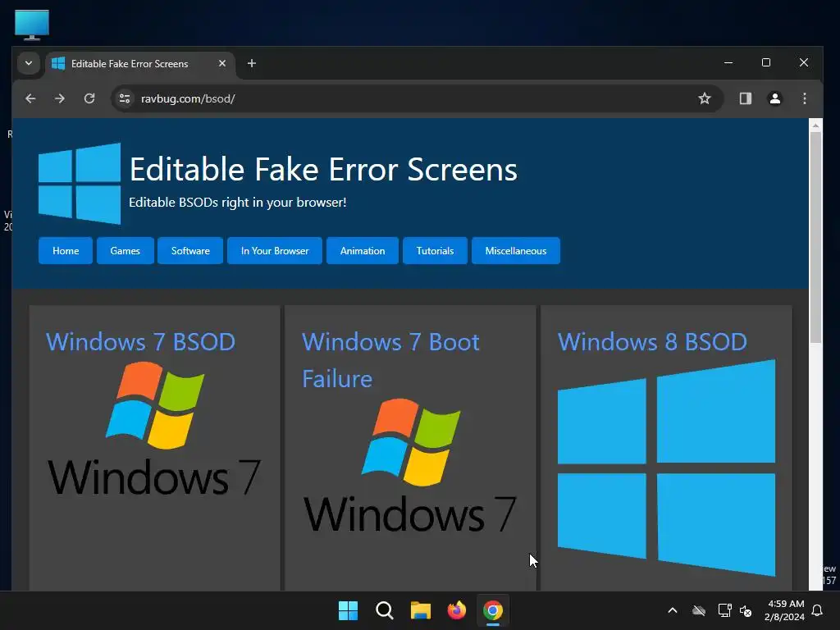Open the Software nav button

coord(190,251)
